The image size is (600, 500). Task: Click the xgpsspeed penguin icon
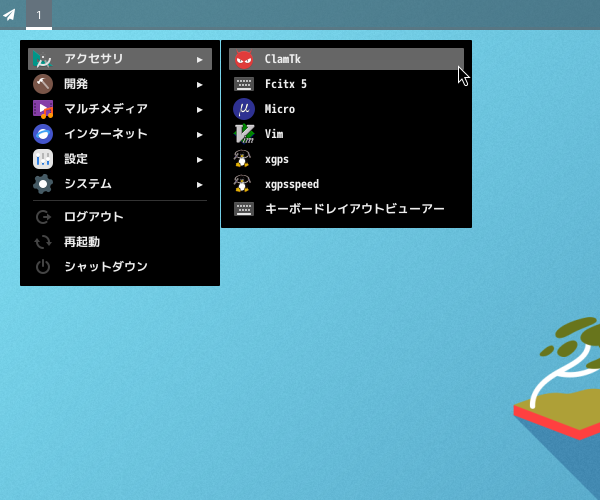[242, 184]
